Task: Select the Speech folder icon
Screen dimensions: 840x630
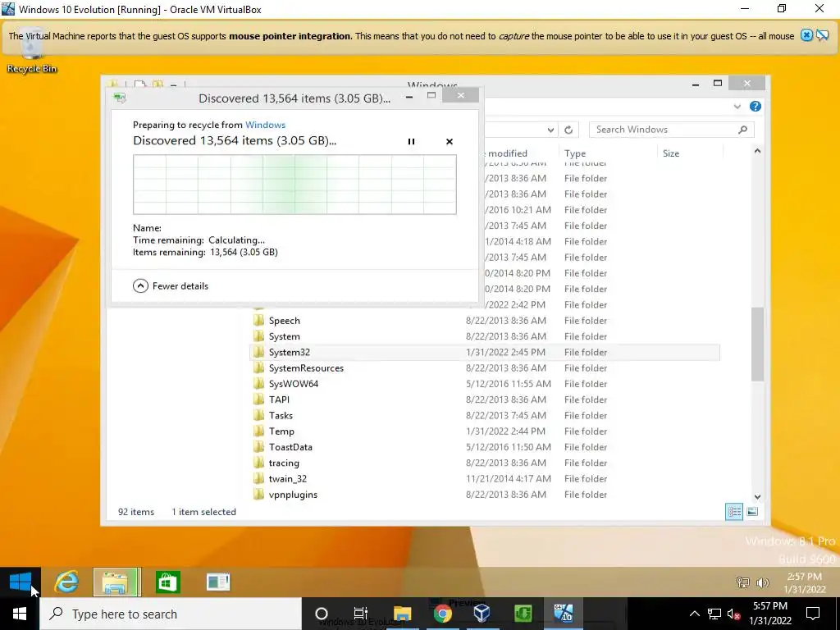Action: tap(258, 321)
